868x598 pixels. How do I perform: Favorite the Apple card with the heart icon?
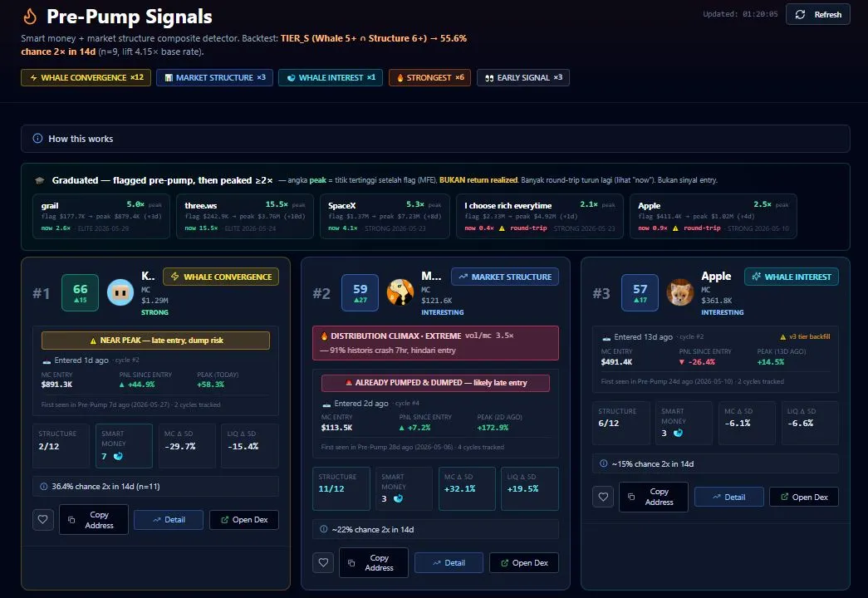click(603, 497)
